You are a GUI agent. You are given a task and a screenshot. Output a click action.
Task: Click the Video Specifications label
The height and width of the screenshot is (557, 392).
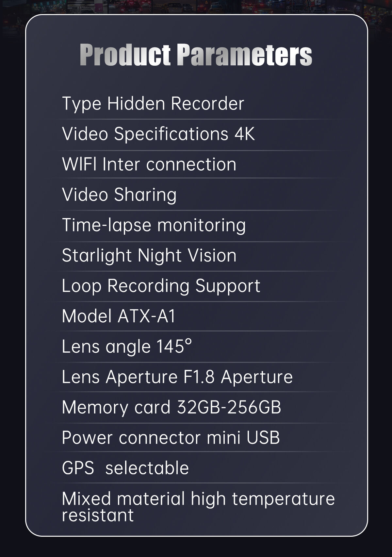click(145, 134)
